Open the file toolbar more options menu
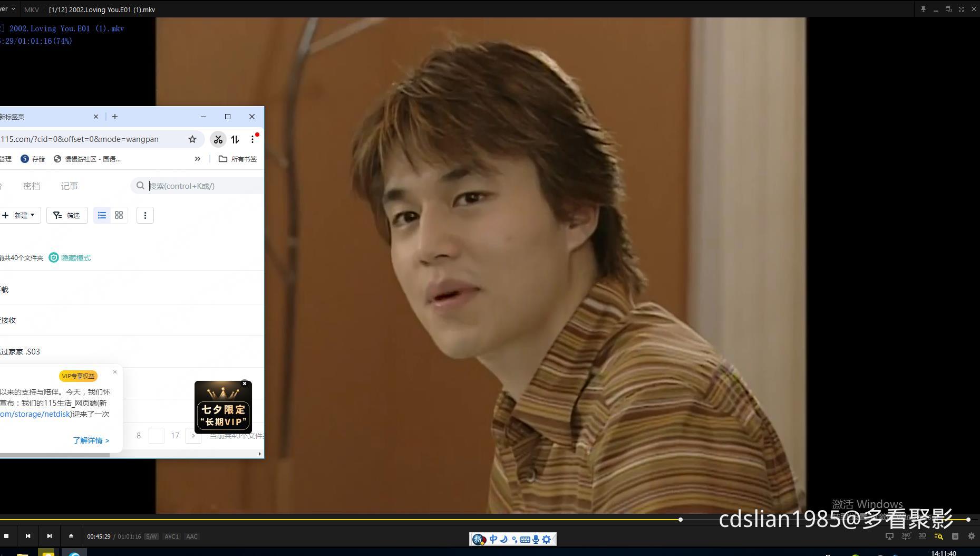 coord(145,215)
